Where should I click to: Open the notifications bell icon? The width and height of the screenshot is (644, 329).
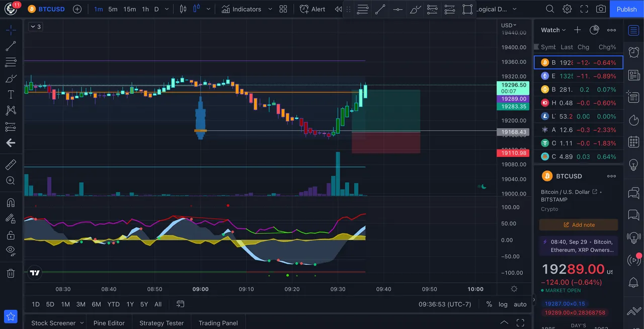(x=634, y=282)
